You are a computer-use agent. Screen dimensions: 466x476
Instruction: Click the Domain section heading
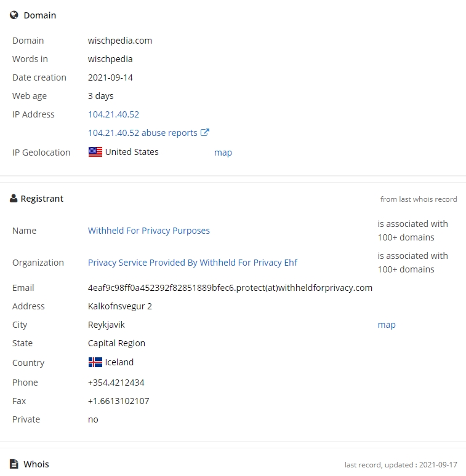(x=40, y=15)
